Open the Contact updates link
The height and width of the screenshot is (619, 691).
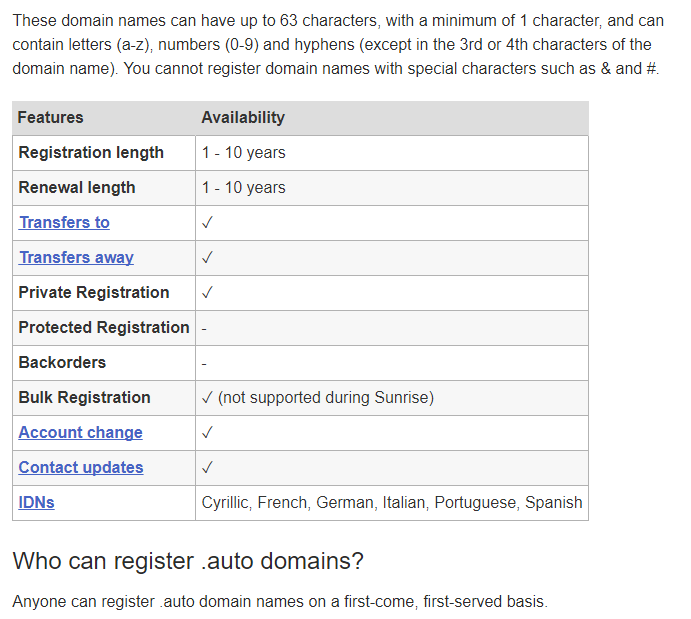pyautogui.click(x=81, y=467)
